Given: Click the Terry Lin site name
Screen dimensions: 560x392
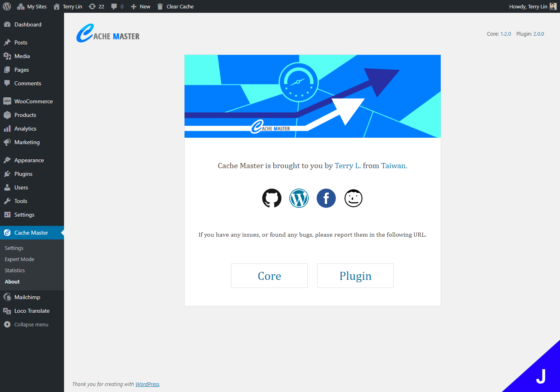Looking at the screenshot, I should 72,6.
